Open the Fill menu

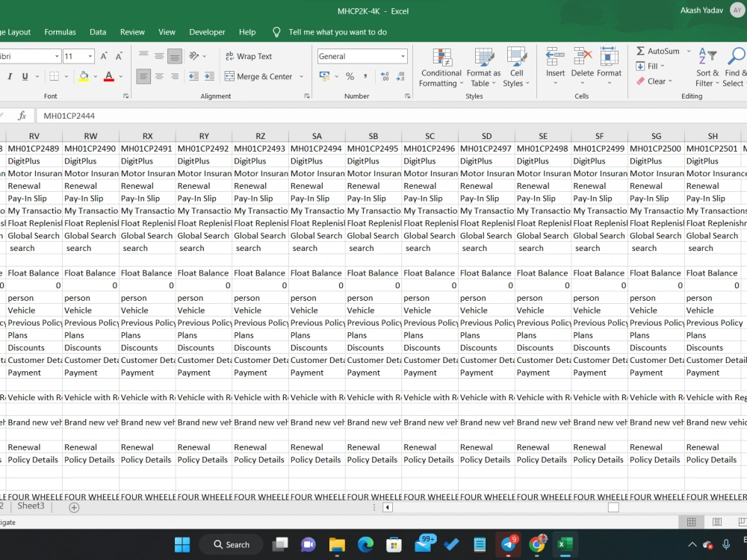pos(650,66)
